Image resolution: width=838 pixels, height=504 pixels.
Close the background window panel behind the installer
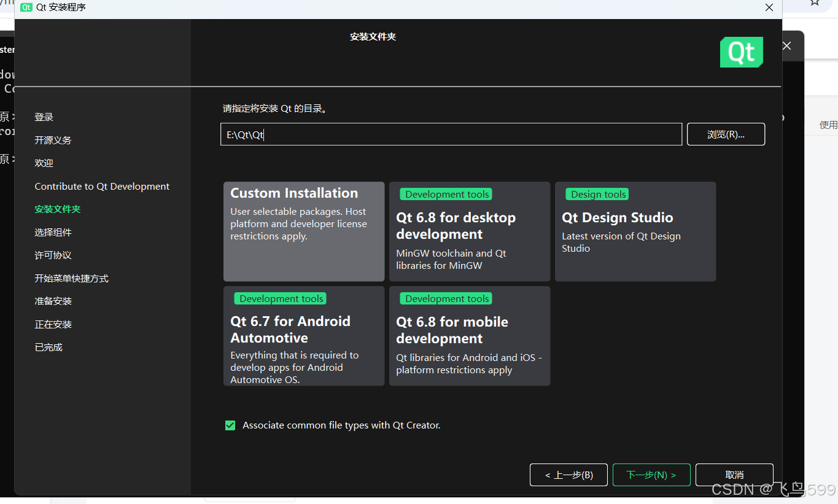pyautogui.click(x=786, y=46)
